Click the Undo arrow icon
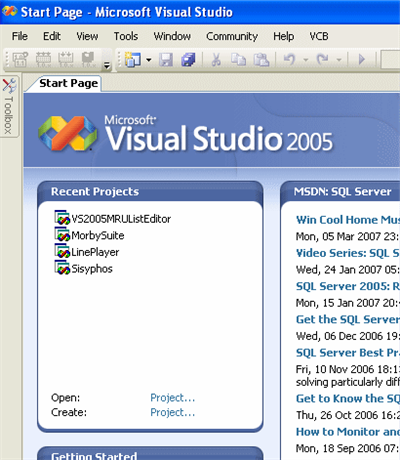400x460 pixels. click(x=289, y=60)
